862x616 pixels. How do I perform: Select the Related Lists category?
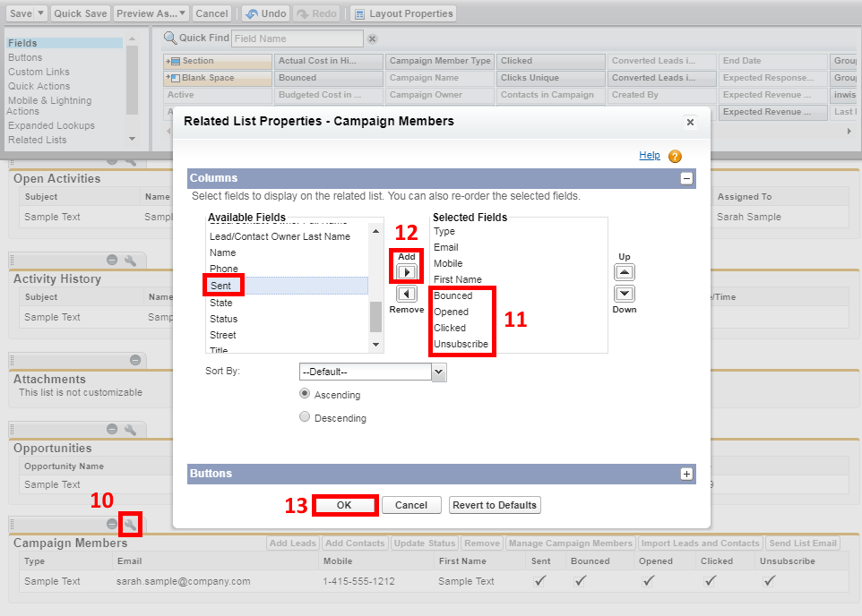coord(38,141)
